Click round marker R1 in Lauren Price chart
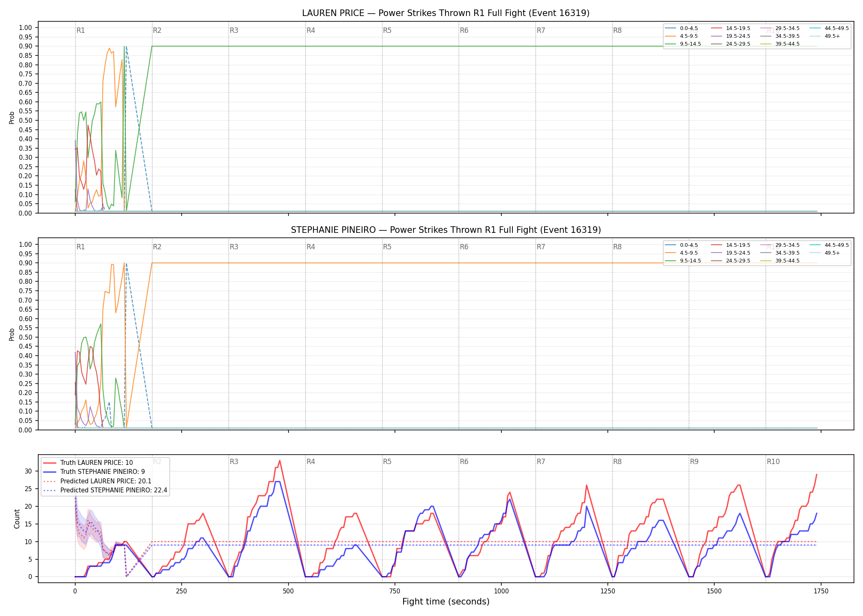 tap(81, 30)
